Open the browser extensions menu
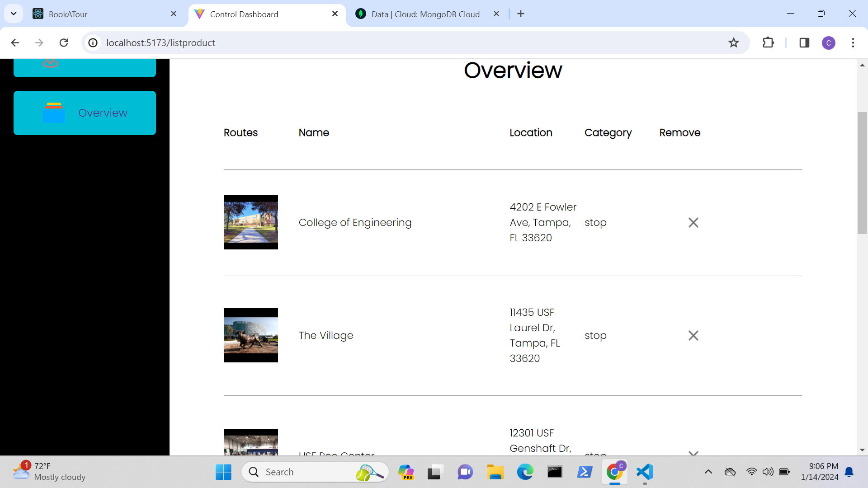868x488 pixels. point(768,42)
